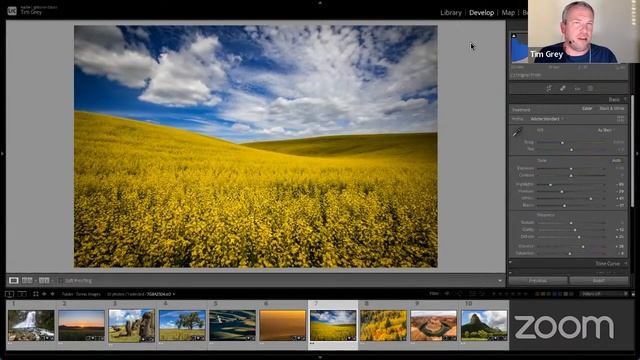Open the filmstrip filename path dropdown
The width and height of the screenshot is (640, 360).
[161, 294]
